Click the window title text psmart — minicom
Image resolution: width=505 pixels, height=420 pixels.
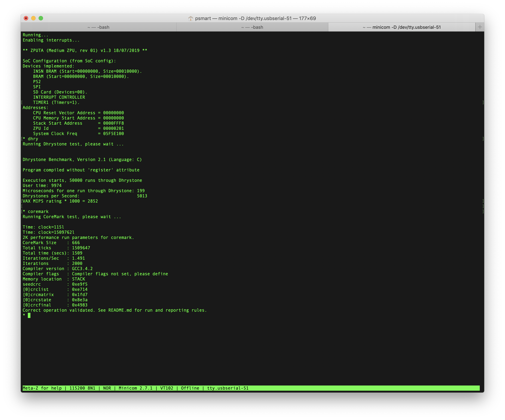(255, 19)
